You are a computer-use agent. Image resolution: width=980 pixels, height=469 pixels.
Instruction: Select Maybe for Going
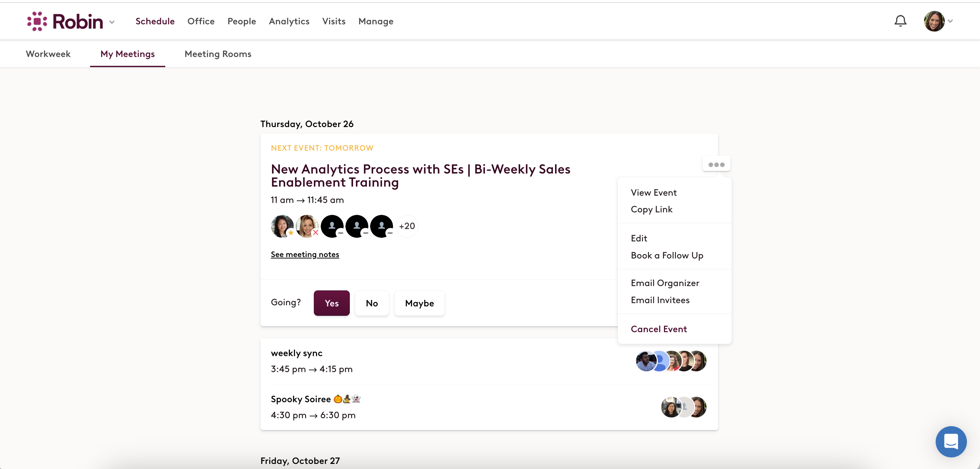[419, 303]
